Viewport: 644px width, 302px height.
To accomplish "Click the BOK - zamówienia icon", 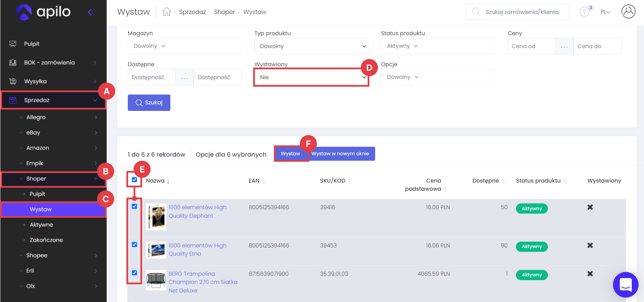I will pyautogui.click(x=13, y=62).
